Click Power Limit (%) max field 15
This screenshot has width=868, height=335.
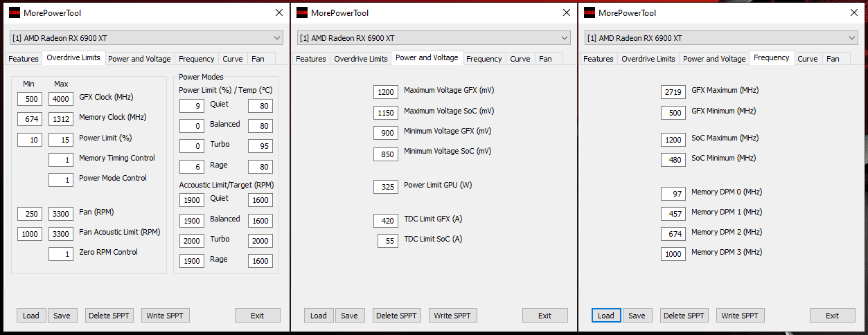tap(61, 139)
